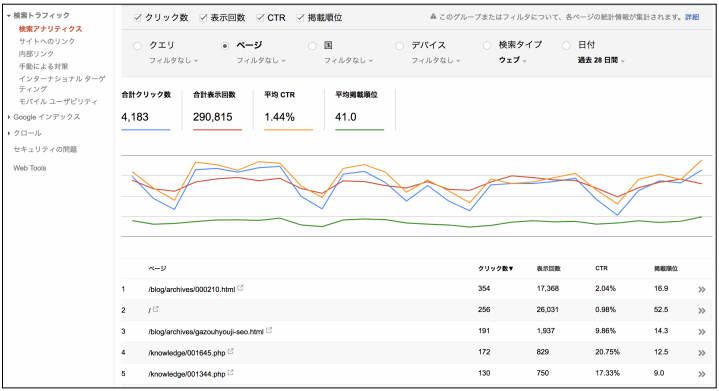
Task: Open filter dropdown under デバイス
Action: 436,61
